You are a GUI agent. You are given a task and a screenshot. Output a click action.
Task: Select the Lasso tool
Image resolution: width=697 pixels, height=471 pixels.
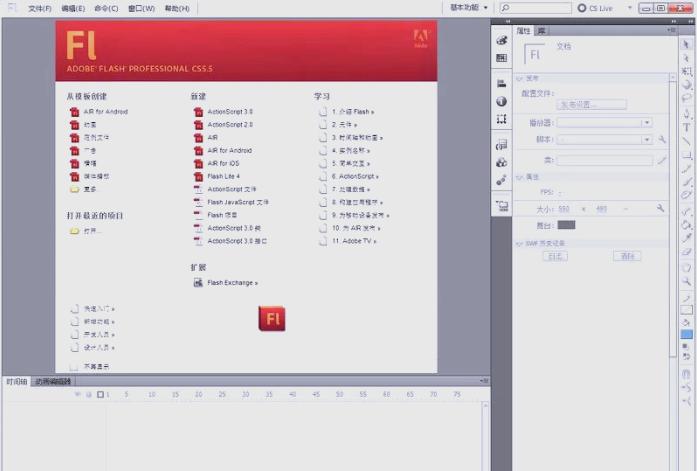pyautogui.click(x=687, y=98)
